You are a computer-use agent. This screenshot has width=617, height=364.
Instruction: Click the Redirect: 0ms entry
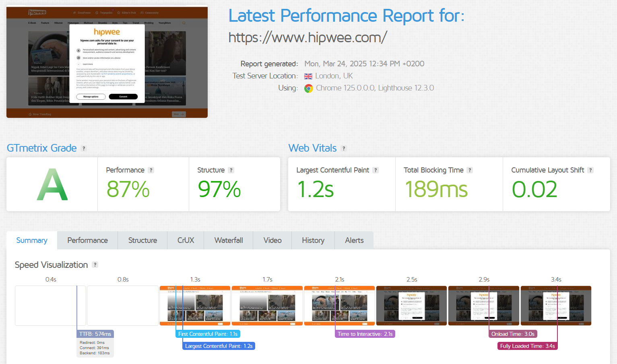[92, 343]
